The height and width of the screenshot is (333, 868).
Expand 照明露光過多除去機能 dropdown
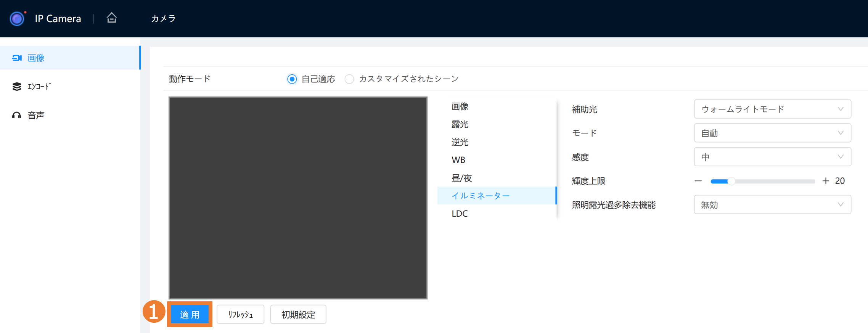(772, 205)
